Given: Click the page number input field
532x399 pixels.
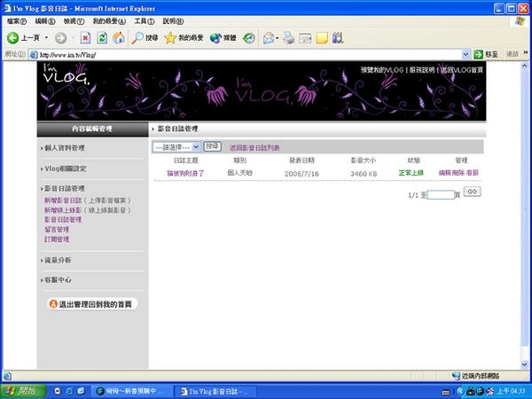Looking at the screenshot, I should point(441,195).
